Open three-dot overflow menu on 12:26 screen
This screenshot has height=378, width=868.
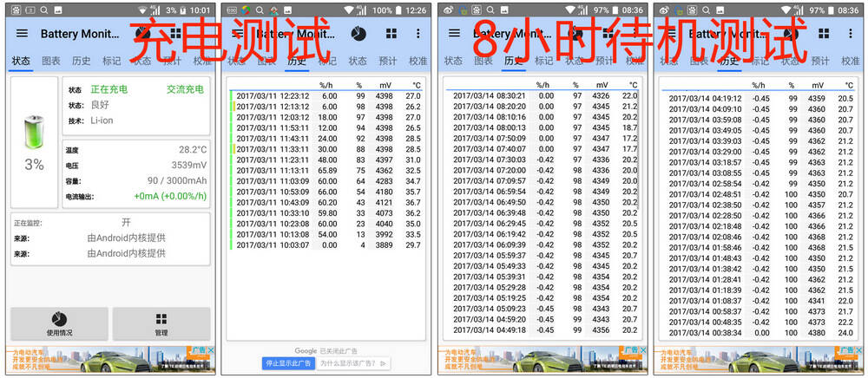(x=418, y=34)
